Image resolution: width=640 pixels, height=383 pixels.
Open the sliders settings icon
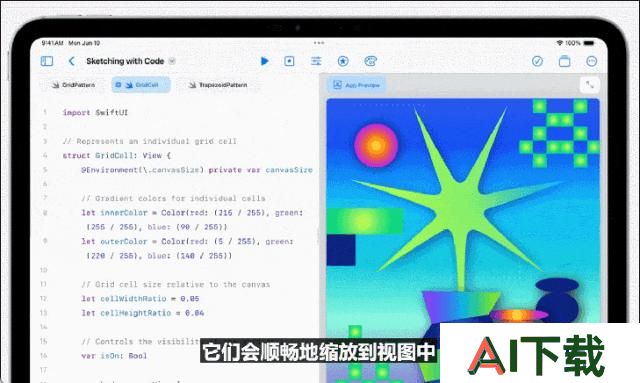tap(316, 61)
